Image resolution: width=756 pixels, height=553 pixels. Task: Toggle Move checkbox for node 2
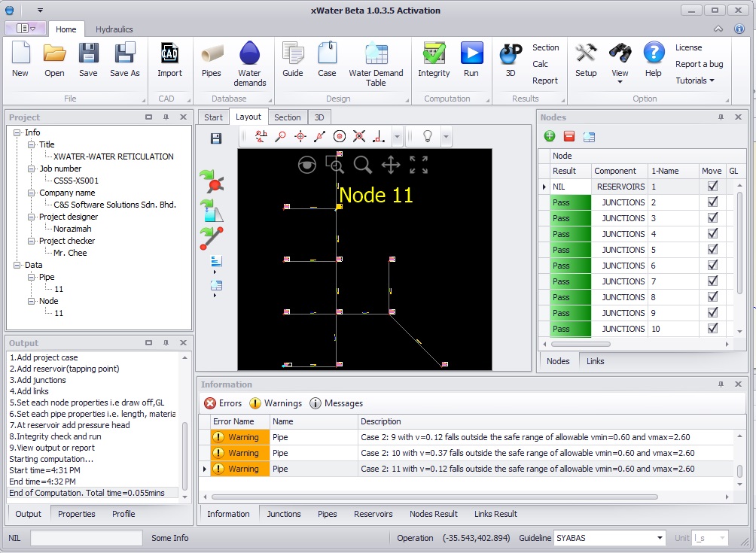point(712,202)
